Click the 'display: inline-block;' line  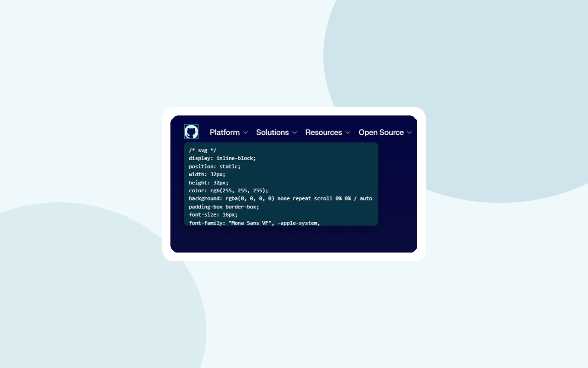(222, 158)
